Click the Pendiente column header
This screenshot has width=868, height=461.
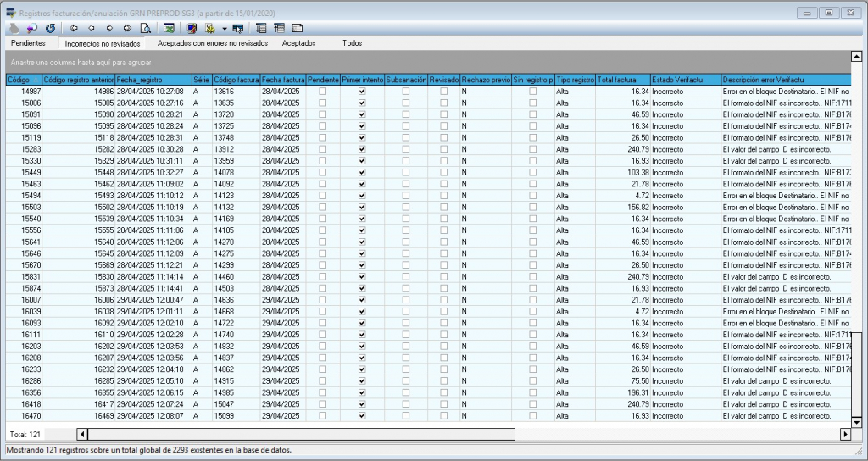pos(323,81)
